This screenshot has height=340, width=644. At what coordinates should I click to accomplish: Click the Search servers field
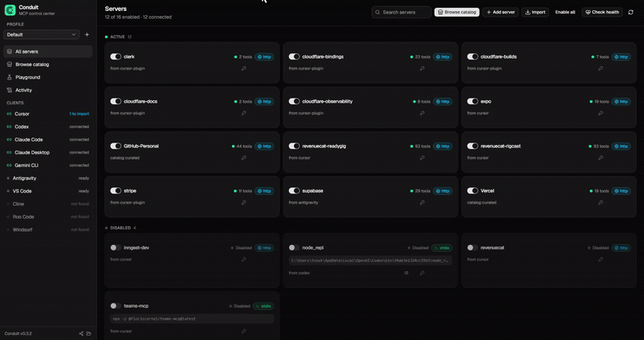402,13
